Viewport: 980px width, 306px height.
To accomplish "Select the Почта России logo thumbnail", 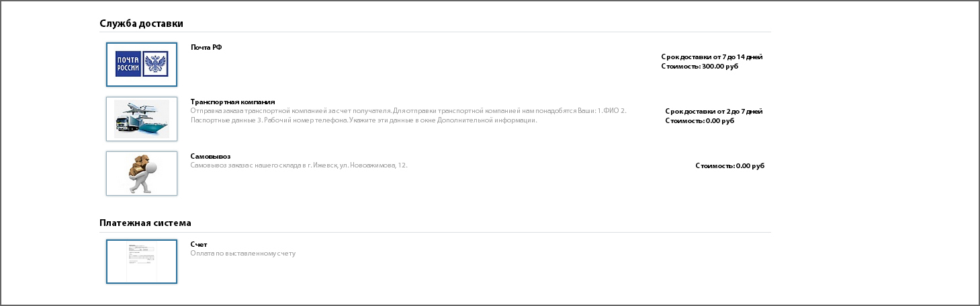I will pyautogui.click(x=141, y=65).
